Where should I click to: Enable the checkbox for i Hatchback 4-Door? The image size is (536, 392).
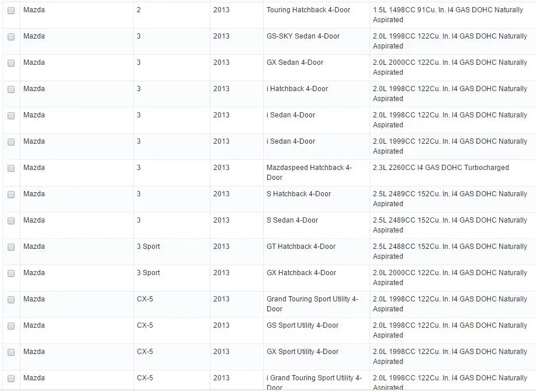click(11, 89)
